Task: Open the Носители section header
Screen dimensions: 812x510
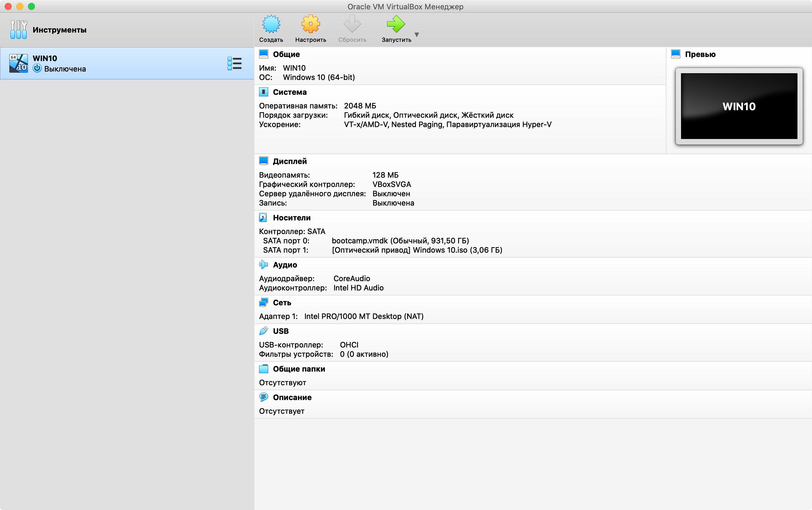Action: click(292, 217)
